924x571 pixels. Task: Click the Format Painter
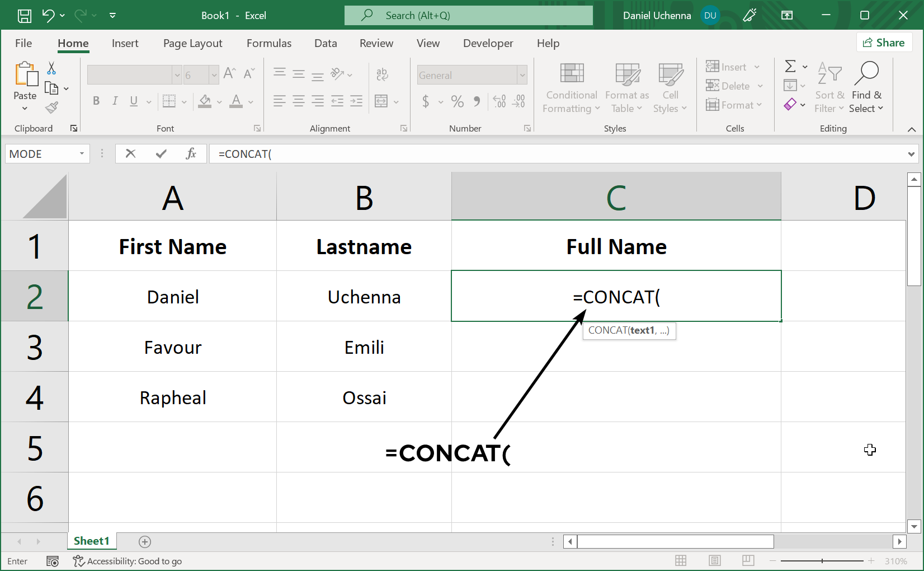pyautogui.click(x=52, y=108)
